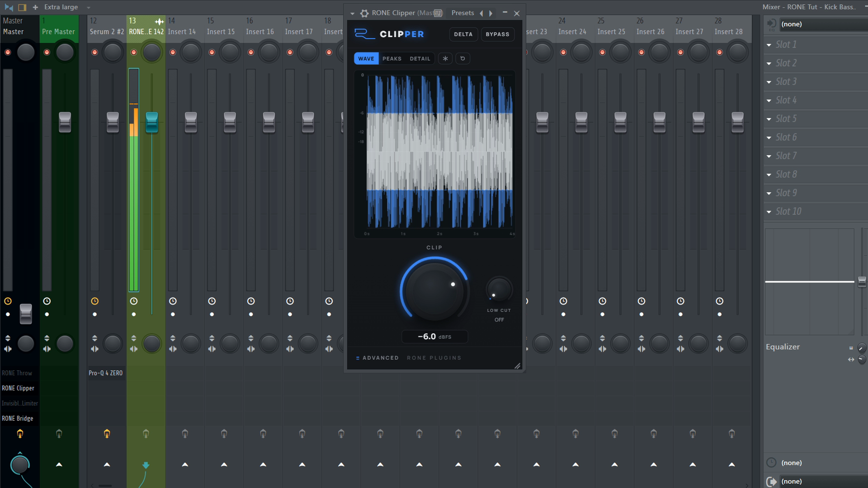Expand the Slot 1 effect dropdown arrow

[x=769, y=45]
